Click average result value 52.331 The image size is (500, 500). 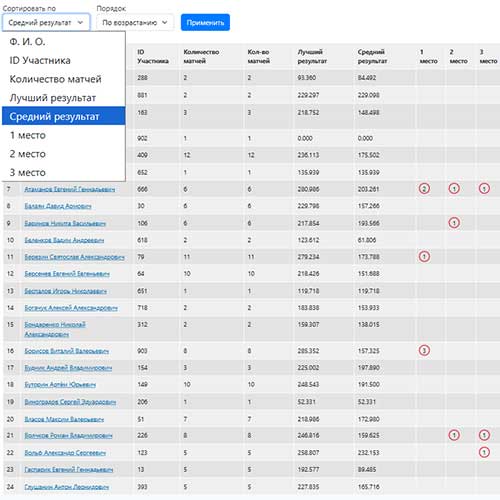(x=367, y=402)
